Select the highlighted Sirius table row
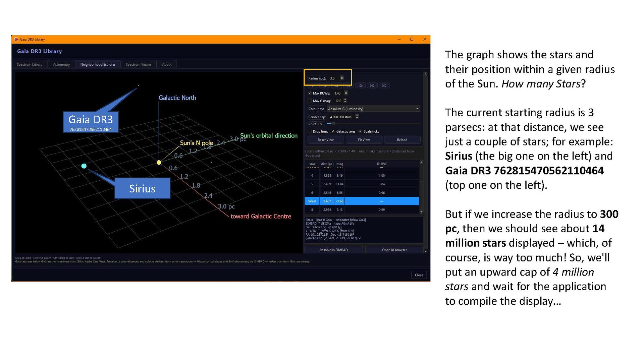 [x=362, y=201]
